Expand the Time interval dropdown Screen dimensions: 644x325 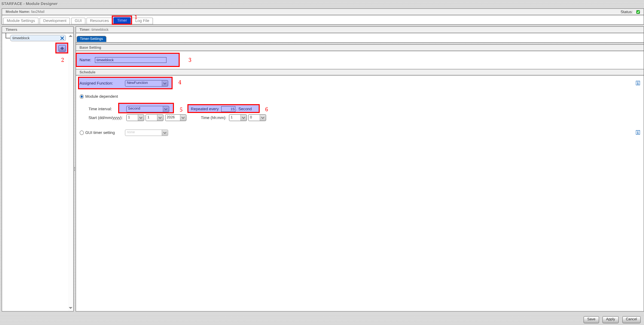[x=148, y=109]
